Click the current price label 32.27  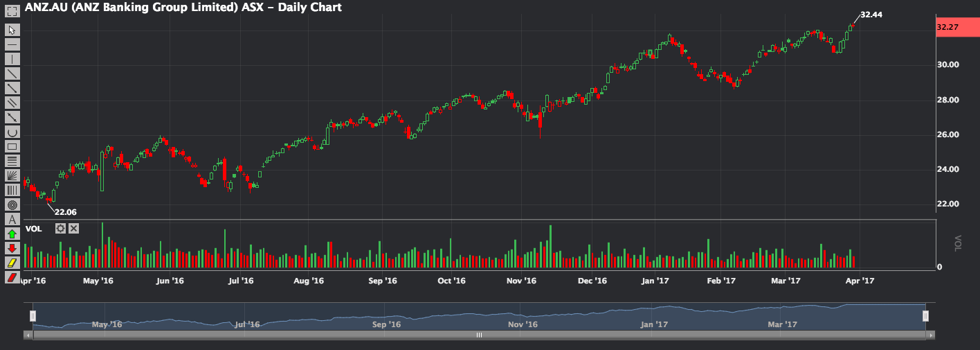[x=956, y=27]
